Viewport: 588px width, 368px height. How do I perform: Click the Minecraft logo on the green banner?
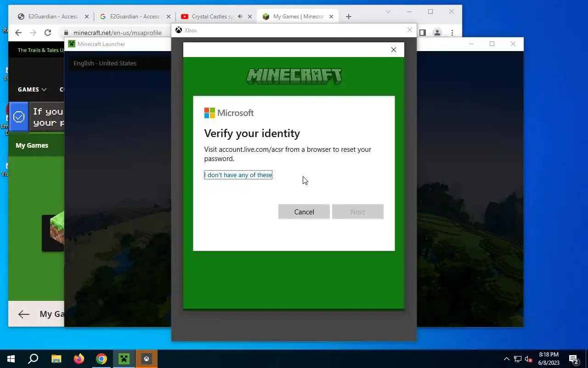294,76
